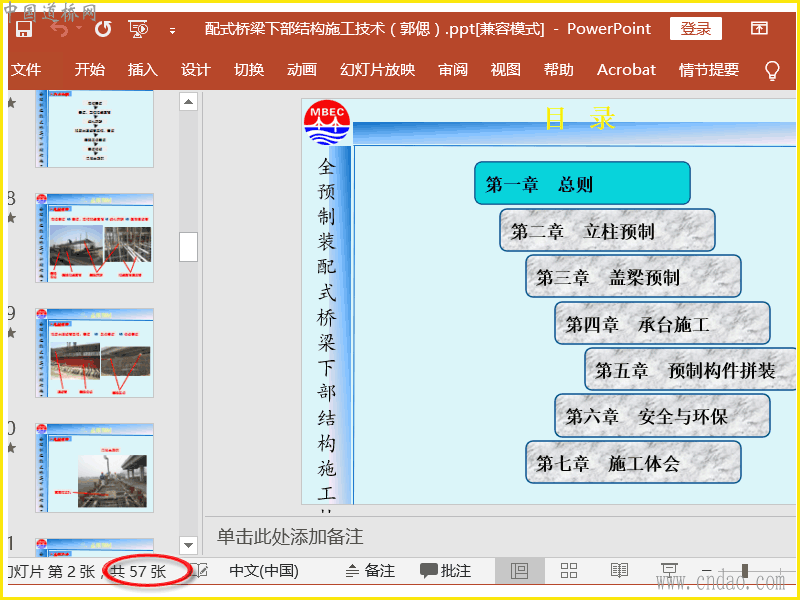The height and width of the screenshot is (600, 800).
Task: Select slide 8 thumbnail
Action: pyautogui.click(x=94, y=238)
